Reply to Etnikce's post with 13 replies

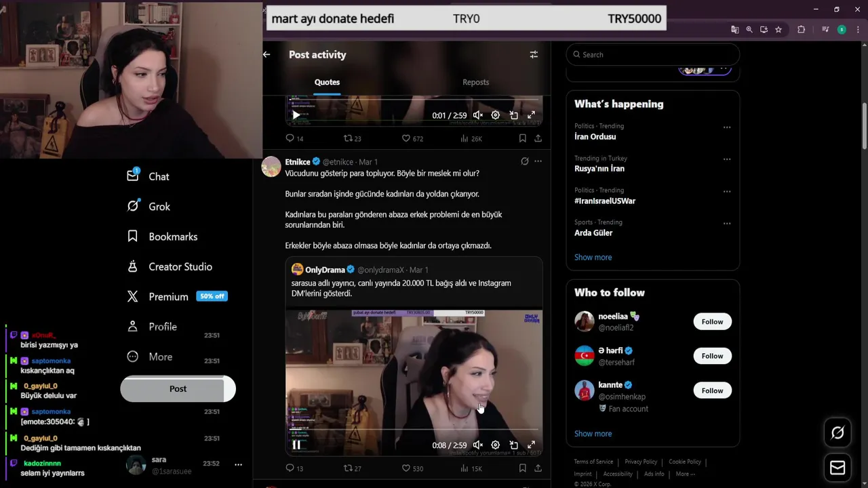[294, 468]
